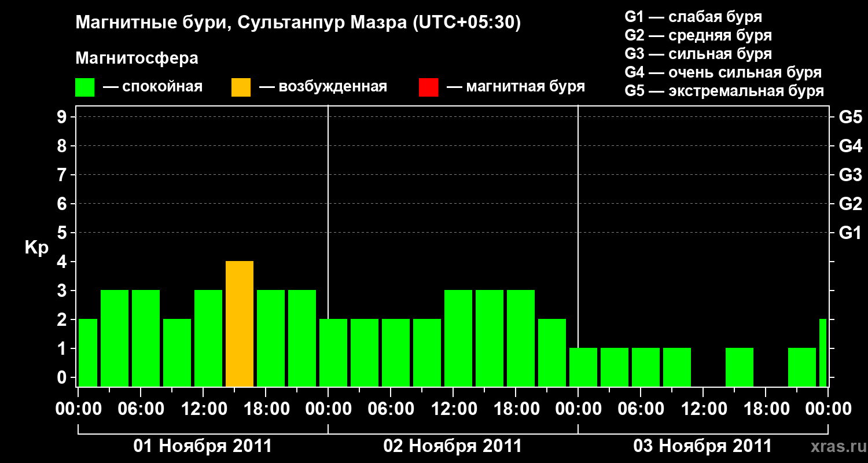Click the red 'магнитная буря' legend swatch
Image resolution: width=868 pixels, height=463 pixels.
coord(428,87)
